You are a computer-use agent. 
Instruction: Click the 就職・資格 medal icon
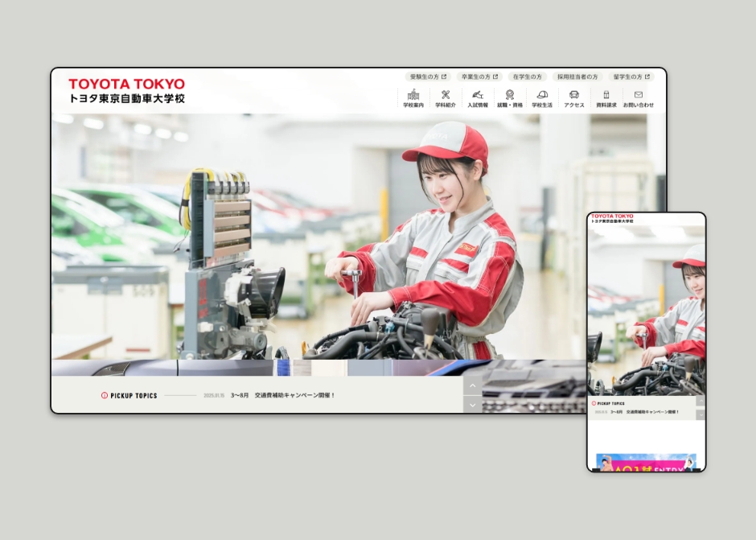click(x=509, y=96)
